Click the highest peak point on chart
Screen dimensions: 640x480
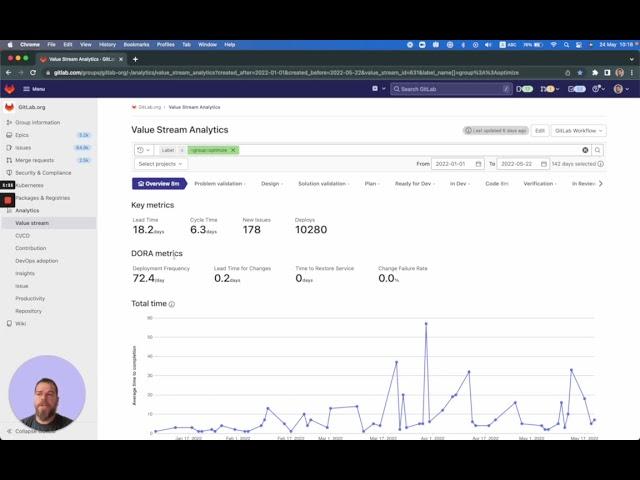(426, 324)
